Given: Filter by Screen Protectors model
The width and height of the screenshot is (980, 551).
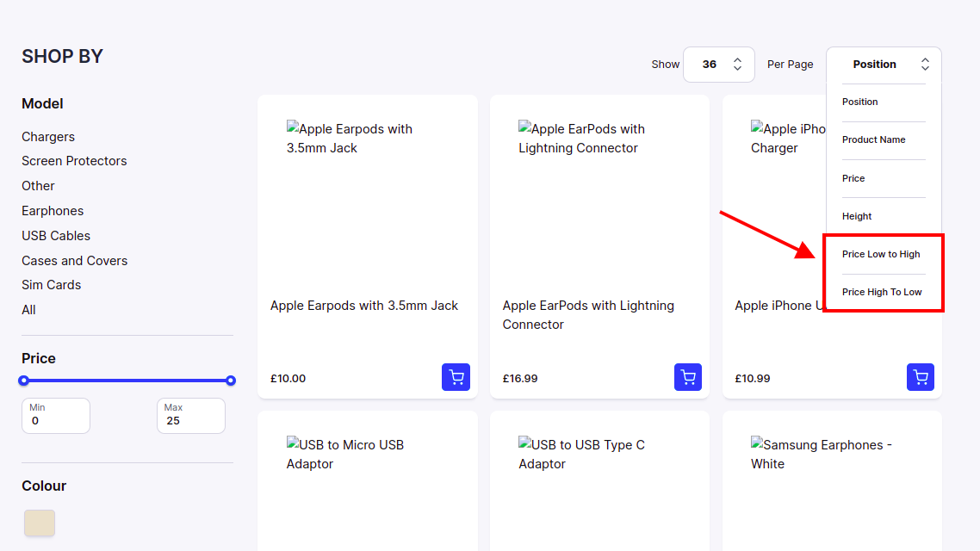Looking at the screenshot, I should tap(74, 161).
